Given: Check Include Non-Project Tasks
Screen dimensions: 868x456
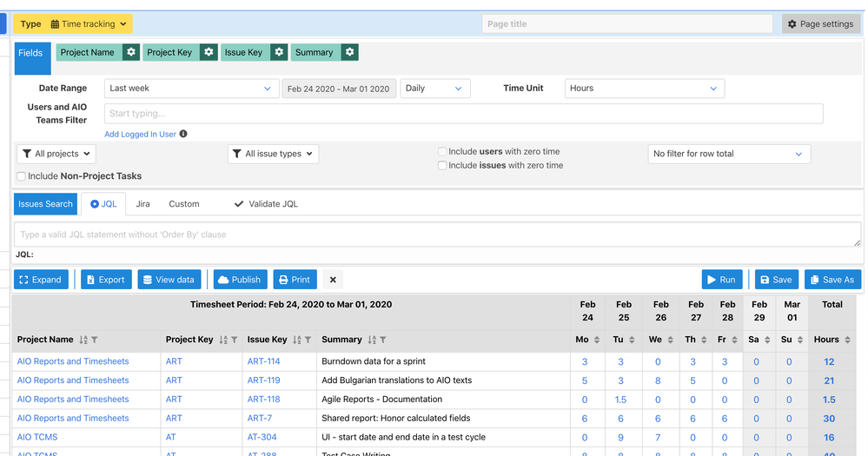Looking at the screenshot, I should pos(22,176).
